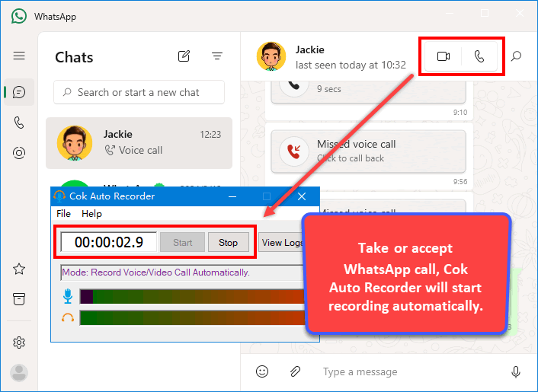Click the View Logs button
The image size is (538, 392).
(x=282, y=243)
